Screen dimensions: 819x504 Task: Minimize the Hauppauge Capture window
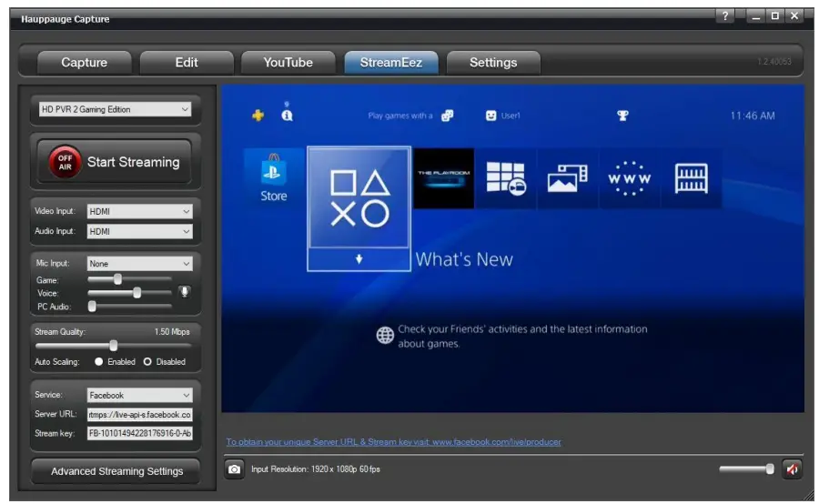(756, 16)
